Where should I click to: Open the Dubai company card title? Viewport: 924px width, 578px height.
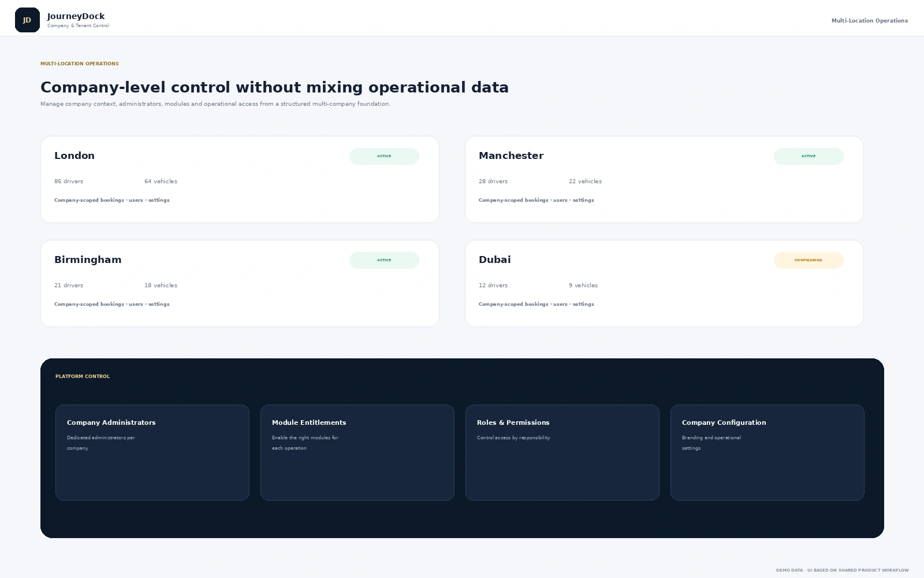495,260
